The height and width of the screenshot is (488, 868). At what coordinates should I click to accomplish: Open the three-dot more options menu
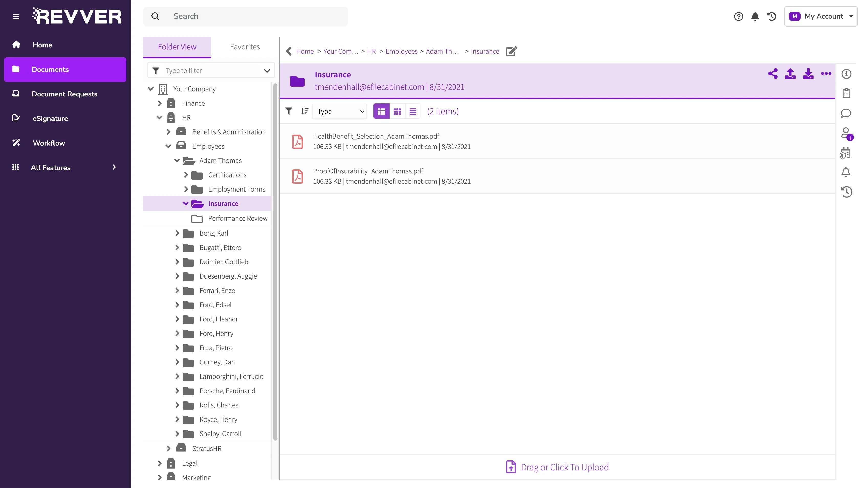826,74
